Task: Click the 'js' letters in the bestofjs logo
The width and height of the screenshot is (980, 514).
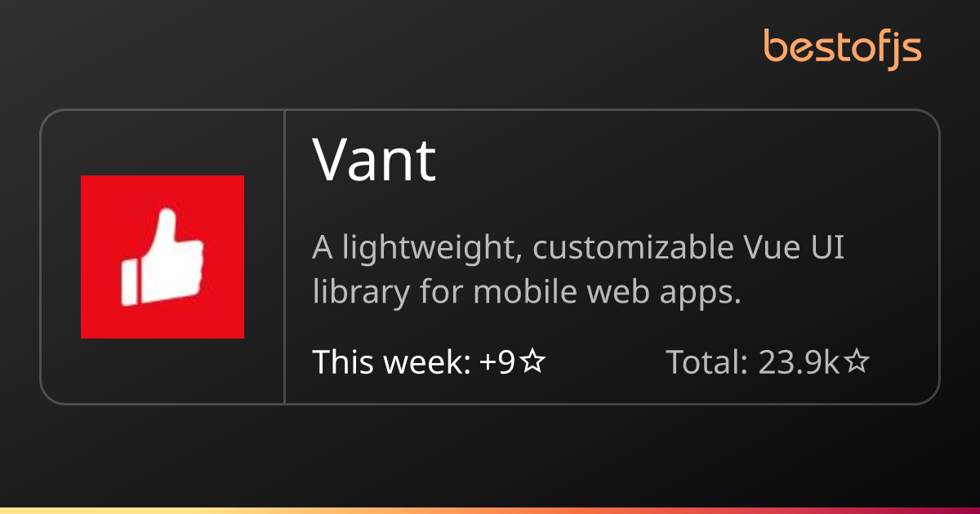Action: pyautogui.click(x=905, y=49)
